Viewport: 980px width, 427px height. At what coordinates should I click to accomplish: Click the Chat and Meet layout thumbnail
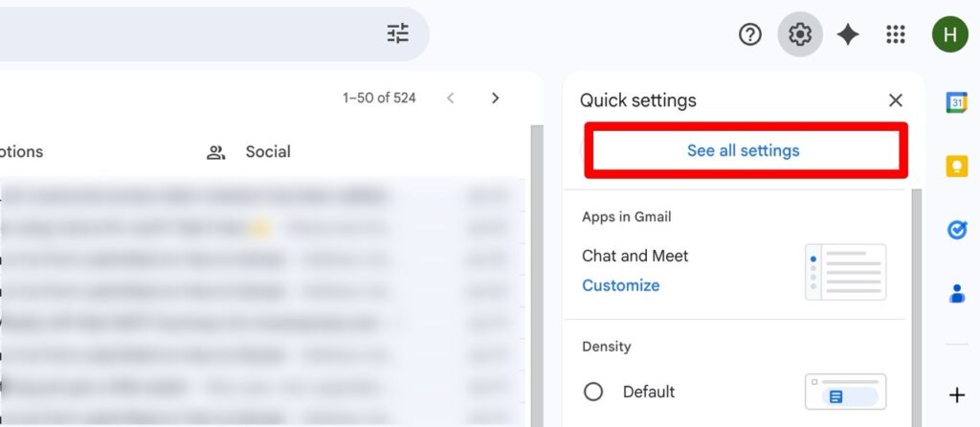pyautogui.click(x=846, y=272)
